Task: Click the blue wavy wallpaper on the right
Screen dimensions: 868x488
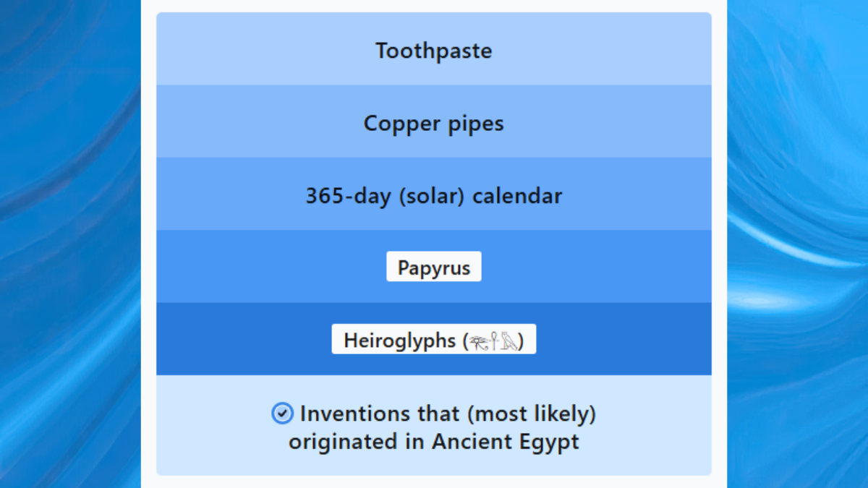Action: point(797,244)
